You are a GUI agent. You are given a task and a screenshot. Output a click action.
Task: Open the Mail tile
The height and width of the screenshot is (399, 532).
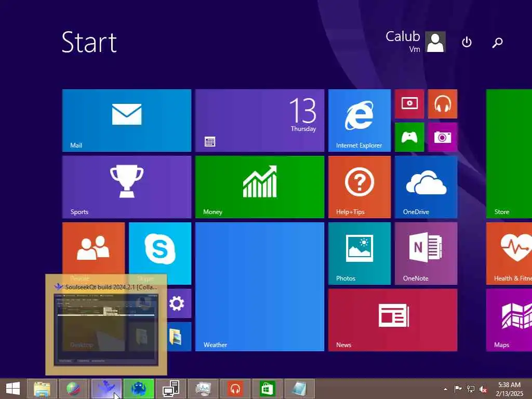(127, 121)
